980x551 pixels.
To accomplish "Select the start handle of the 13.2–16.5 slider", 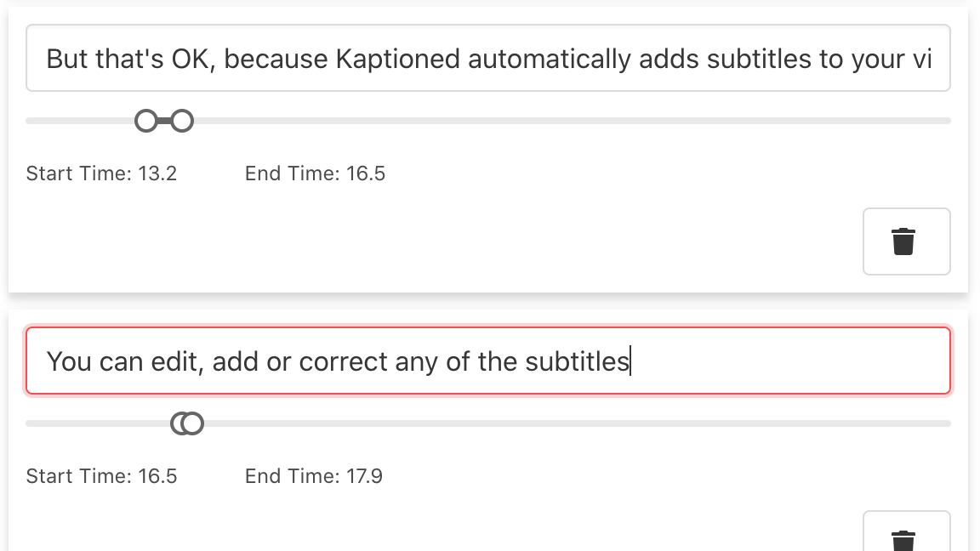I will pyautogui.click(x=146, y=121).
